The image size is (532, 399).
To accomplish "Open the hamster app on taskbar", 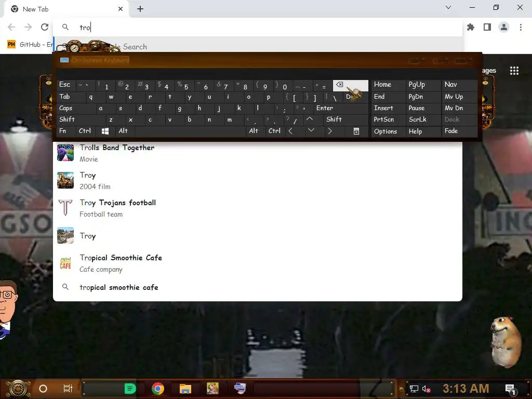I will click(x=212, y=388).
